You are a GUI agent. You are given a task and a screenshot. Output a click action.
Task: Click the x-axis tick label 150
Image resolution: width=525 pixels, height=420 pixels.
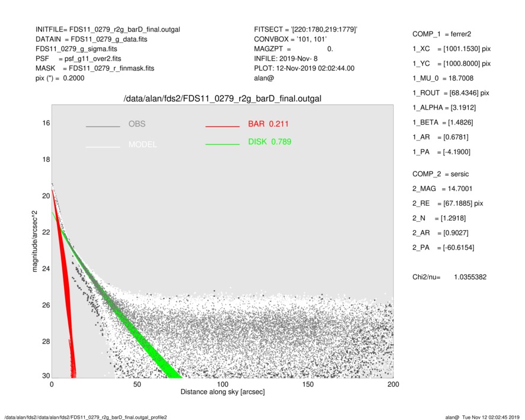[308, 384]
